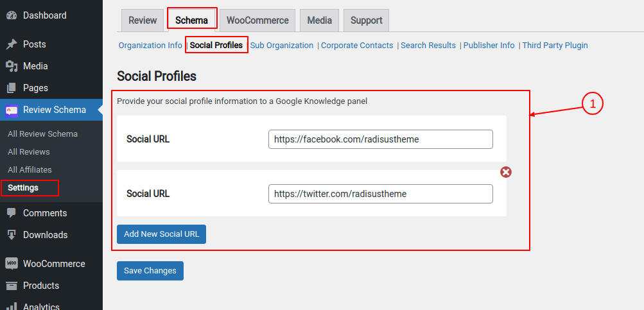Viewport: 644px width, 310px height.
Task: Open the WooCommerce settings tab
Action: coord(257,21)
